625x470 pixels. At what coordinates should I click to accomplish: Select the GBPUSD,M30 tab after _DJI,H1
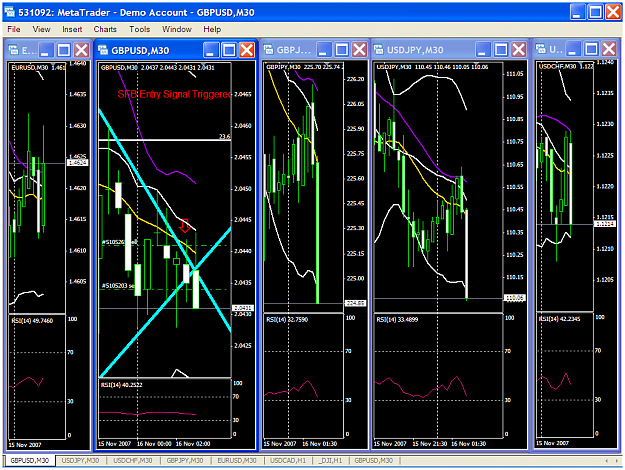(374, 460)
